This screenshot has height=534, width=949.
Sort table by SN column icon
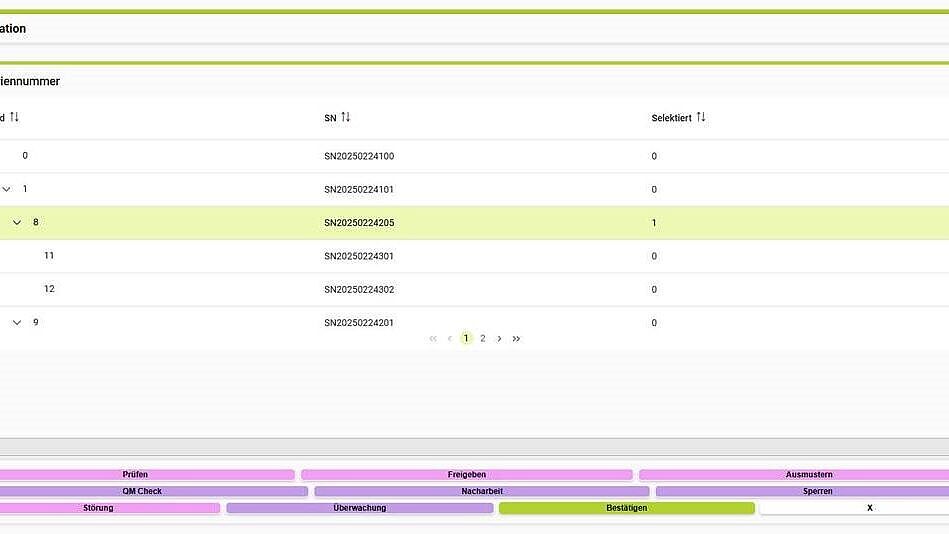[346, 118]
